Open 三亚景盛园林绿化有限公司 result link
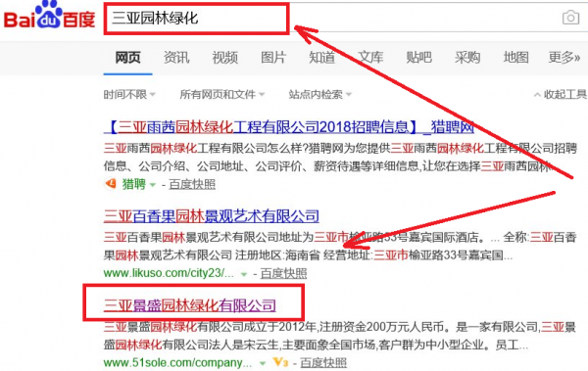Viewport: 588px width, 371px height. pyautogui.click(x=190, y=305)
